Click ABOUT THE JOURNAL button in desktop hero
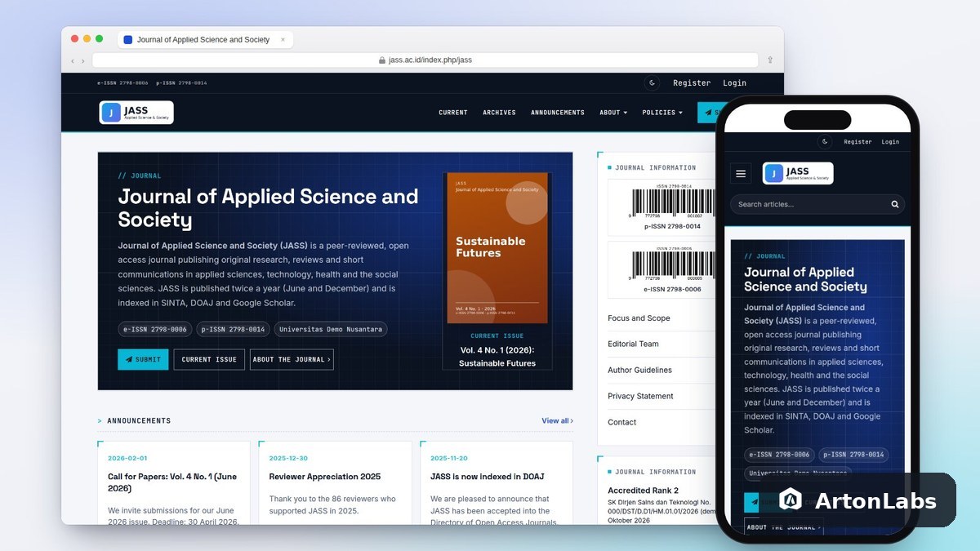 pos(292,359)
